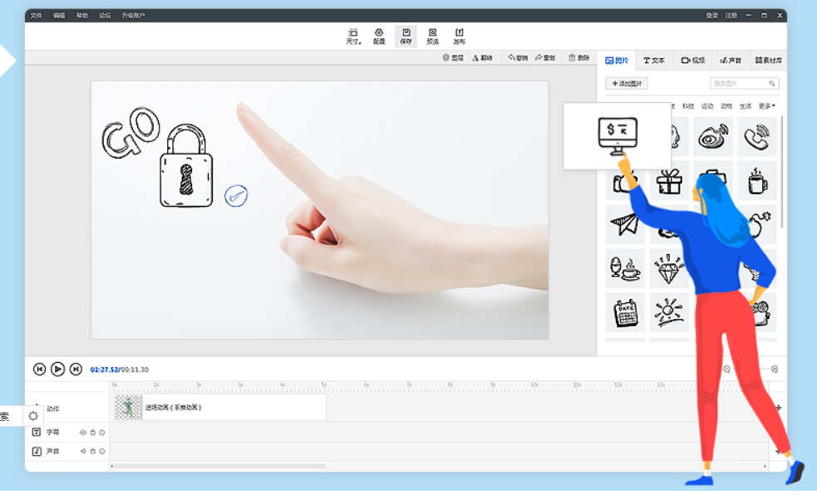Click the 添加图片 (Add image) button
The width and height of the screenshot is (817, 504).
tap(627, 84)
